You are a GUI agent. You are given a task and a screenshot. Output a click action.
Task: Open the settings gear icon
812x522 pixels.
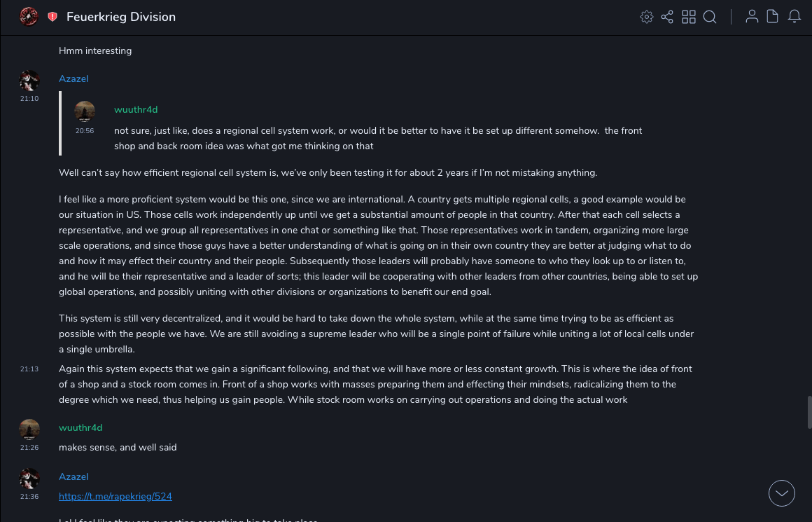click(x=647, y=17)
